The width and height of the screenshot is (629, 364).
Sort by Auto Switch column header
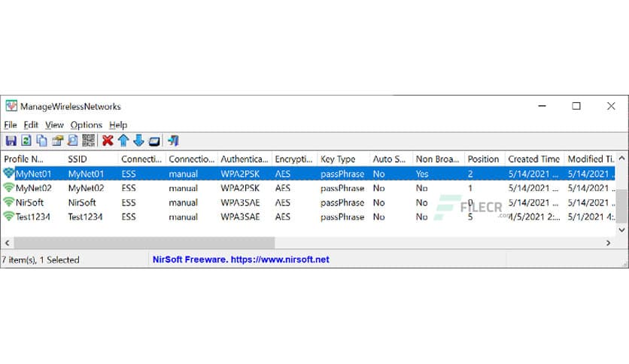[x=391, y=159]
